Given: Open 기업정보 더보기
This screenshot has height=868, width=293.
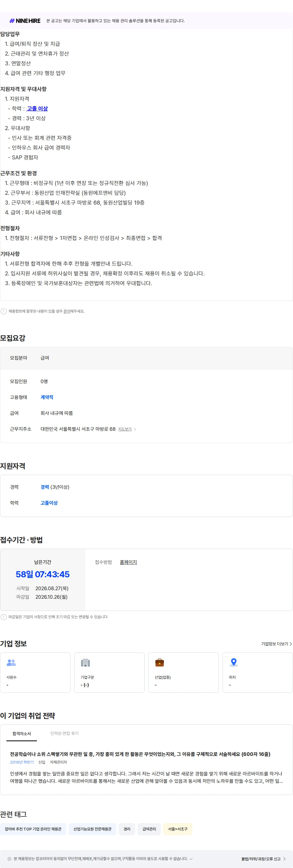Looking at the screenshot, I should 277,644.
